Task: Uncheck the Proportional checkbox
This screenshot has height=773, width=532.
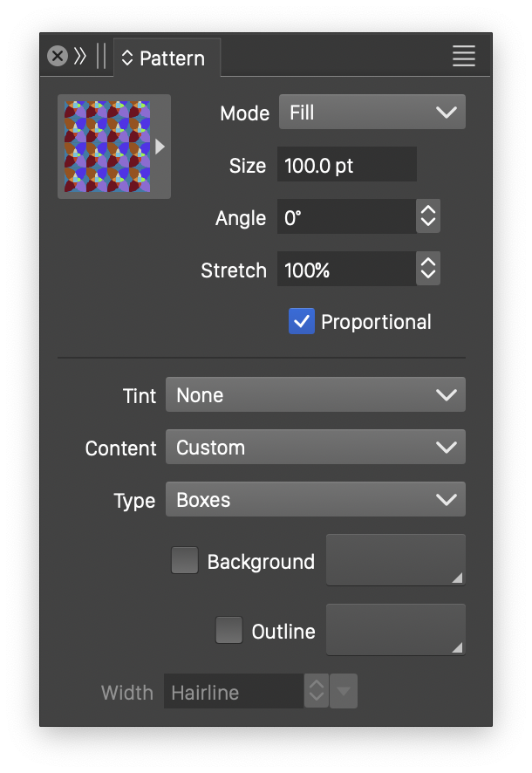Action: (x=301, y=322)
